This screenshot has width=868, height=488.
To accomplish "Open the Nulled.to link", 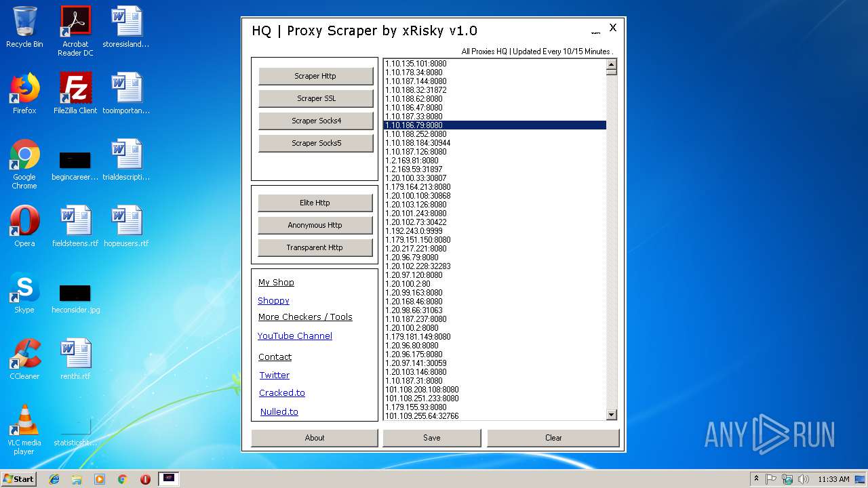I will (x=279, y=411).
